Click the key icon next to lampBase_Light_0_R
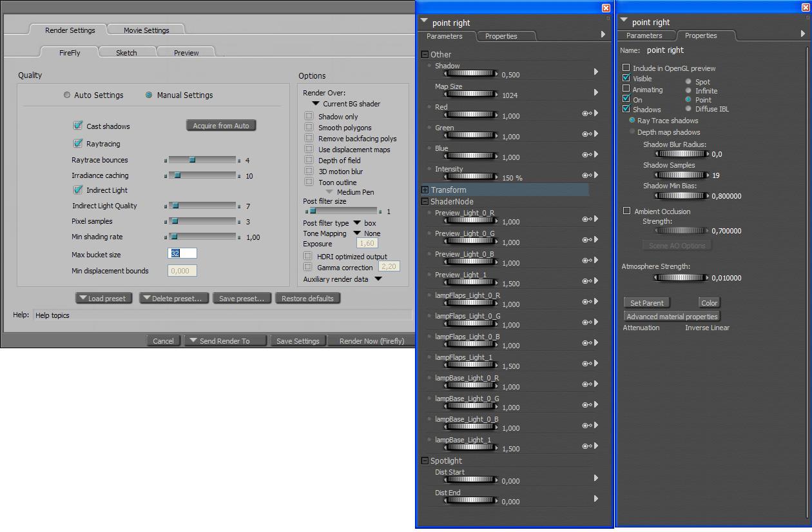Screen dimensions: 812x532 586,384
